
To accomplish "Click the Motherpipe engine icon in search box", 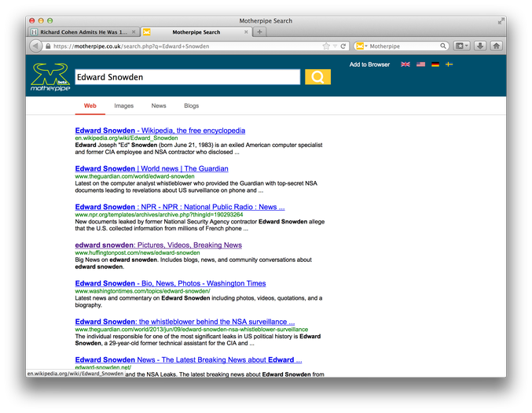I will 360,46.
